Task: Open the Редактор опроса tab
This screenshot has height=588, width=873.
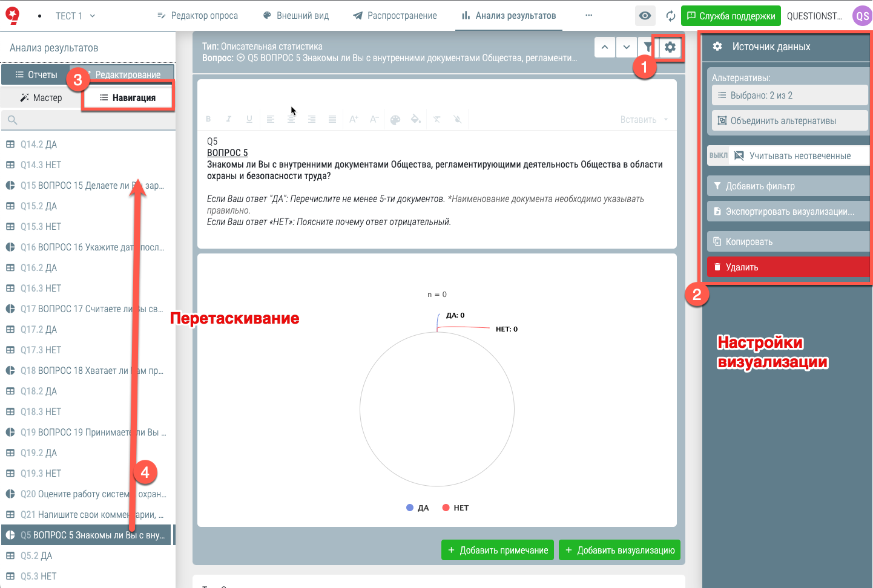Action: [x=197, y=16]
